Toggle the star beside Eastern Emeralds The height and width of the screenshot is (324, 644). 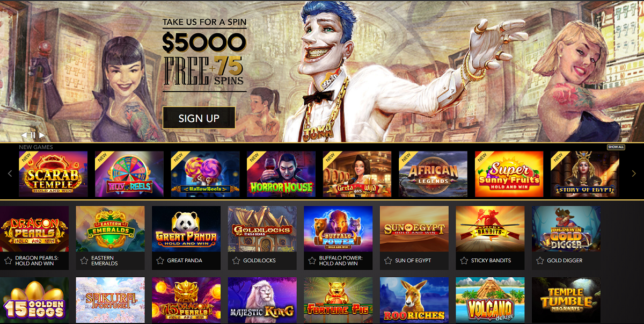click(84, 261)
